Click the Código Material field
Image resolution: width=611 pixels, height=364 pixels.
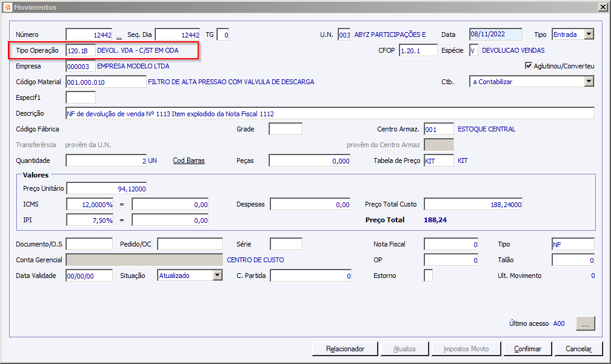[106, 82]
